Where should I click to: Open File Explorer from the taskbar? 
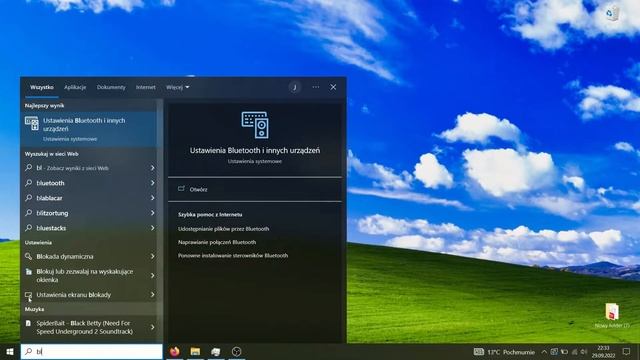click(x=196, y=351)
